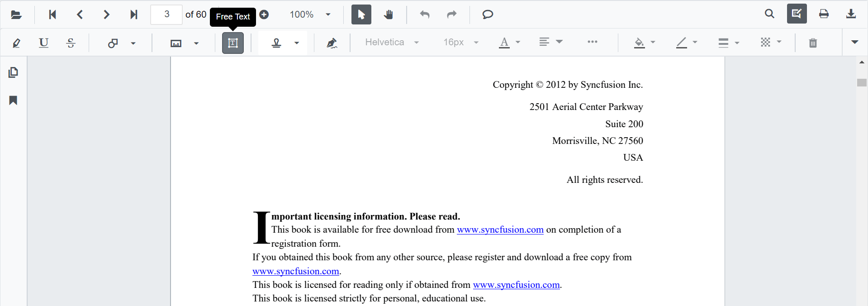Viewport: 868px width, 306px height.
Task: Click the stamp annotation icon
Action: point(276,43)
